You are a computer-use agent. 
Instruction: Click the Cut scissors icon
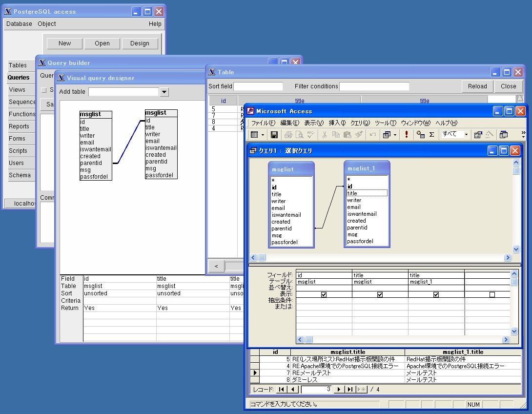pos(325,135)
